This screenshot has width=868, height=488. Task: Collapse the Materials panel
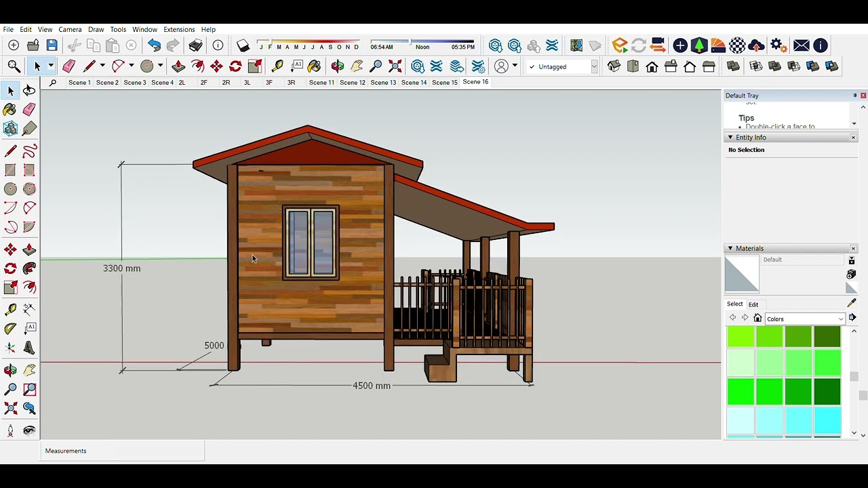(x=730, y=249)
